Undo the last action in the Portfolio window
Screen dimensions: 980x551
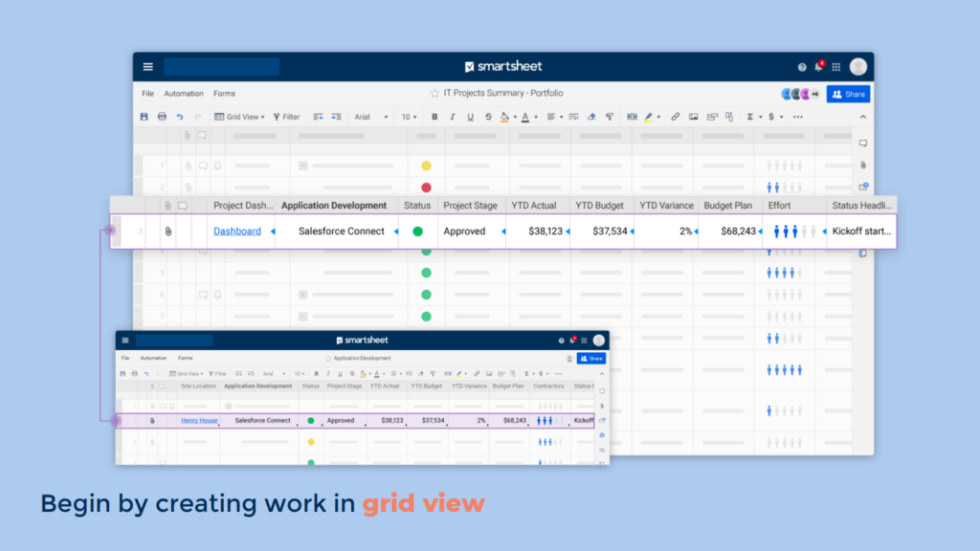pos(180,117)
